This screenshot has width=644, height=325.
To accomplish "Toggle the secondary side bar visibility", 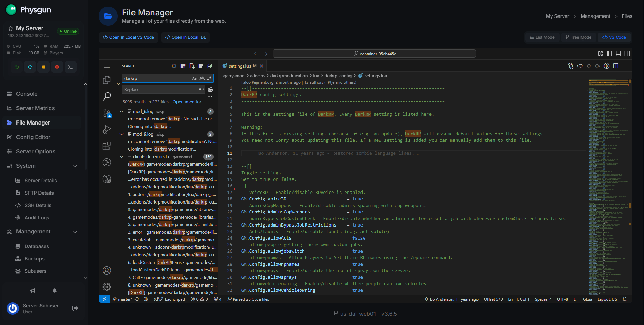I will pos(627,54).
